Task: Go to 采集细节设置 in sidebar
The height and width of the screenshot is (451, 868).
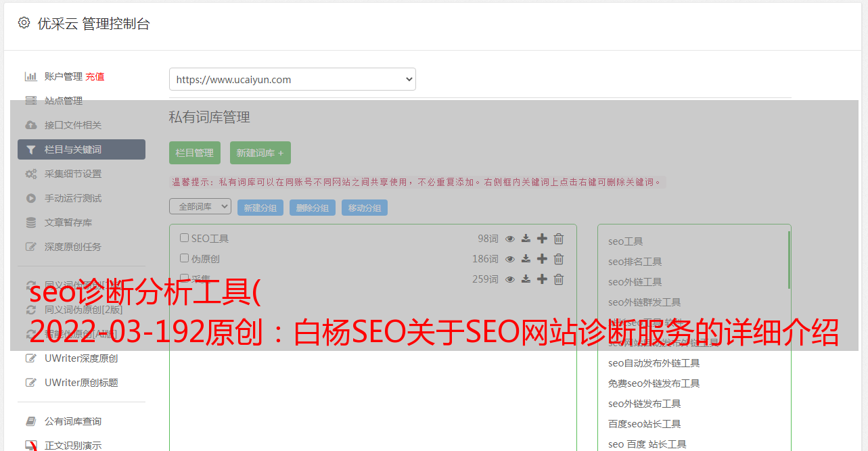Action: tap(72, 174)
